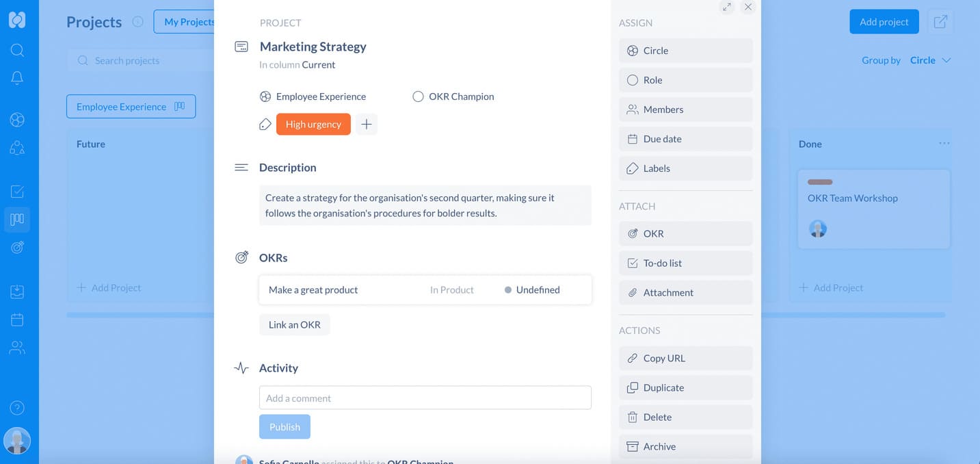Click the Add a comment field
Viewport: 980px width, 464px height.
point(425,398)
